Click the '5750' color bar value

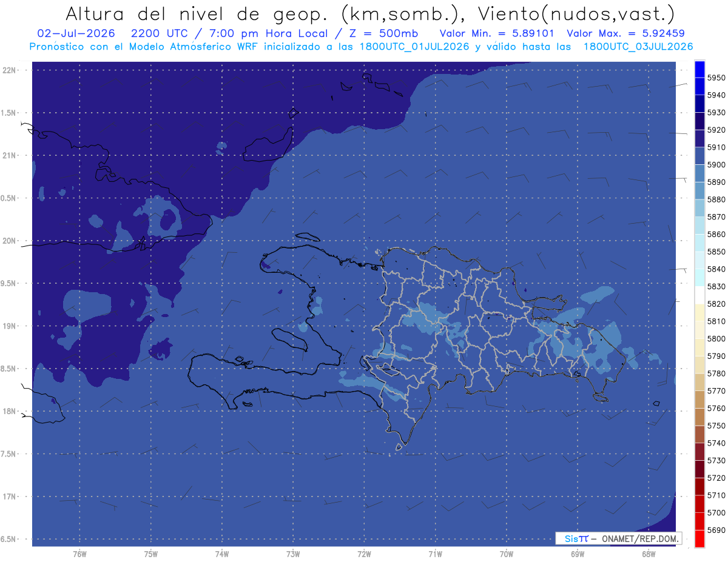[x=716, y=426]
